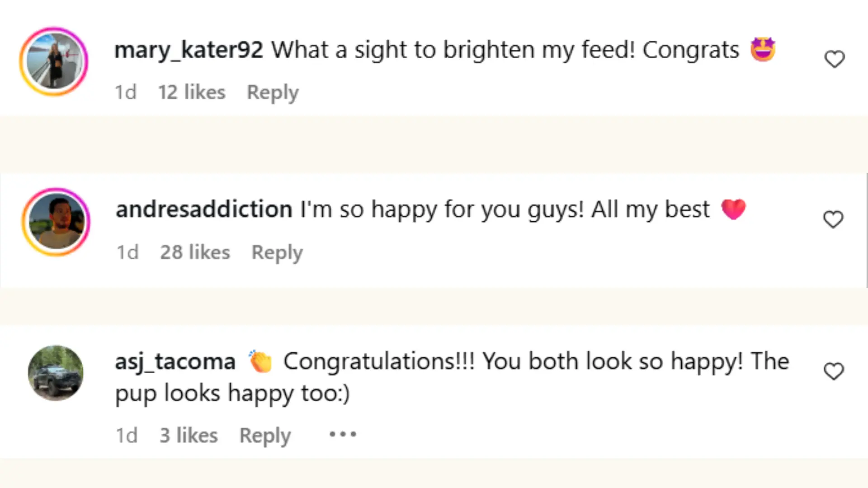Open andresaddiction's profile via username
The width and height of the screenshot is (868, 488).
[x=203, y=209]
